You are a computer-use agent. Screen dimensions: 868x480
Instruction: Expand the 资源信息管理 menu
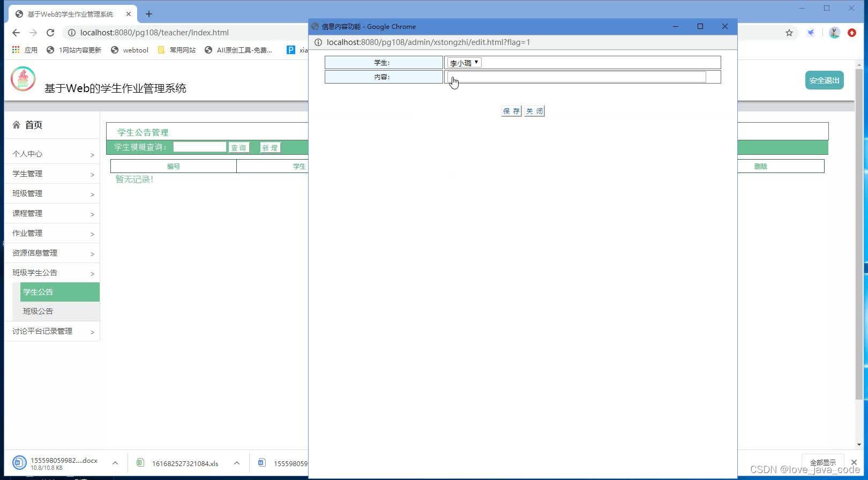tap(52, 253)
